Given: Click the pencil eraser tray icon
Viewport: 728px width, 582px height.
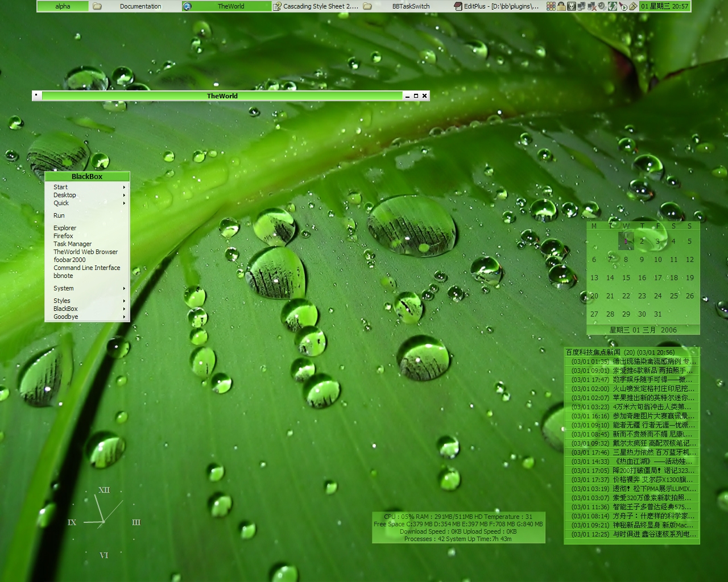Looking at the screenshot, I should click(633, 6).
